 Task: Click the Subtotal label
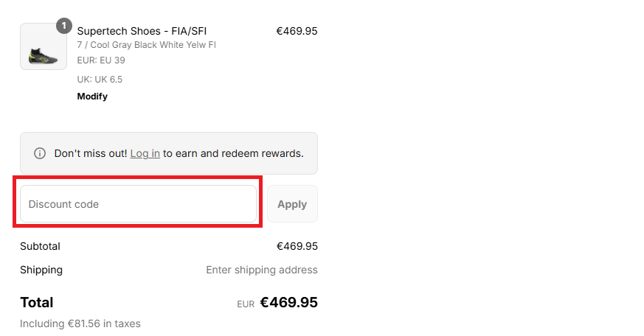click(x=40, y=246)
